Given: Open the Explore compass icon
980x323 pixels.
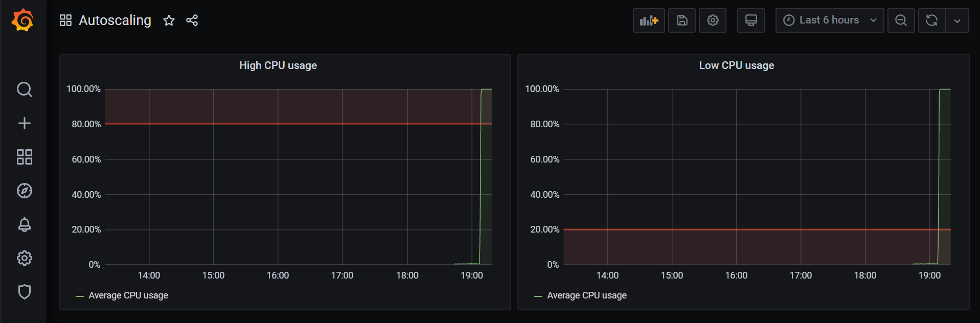Looking at the screenshot, I should coord(24,191).
